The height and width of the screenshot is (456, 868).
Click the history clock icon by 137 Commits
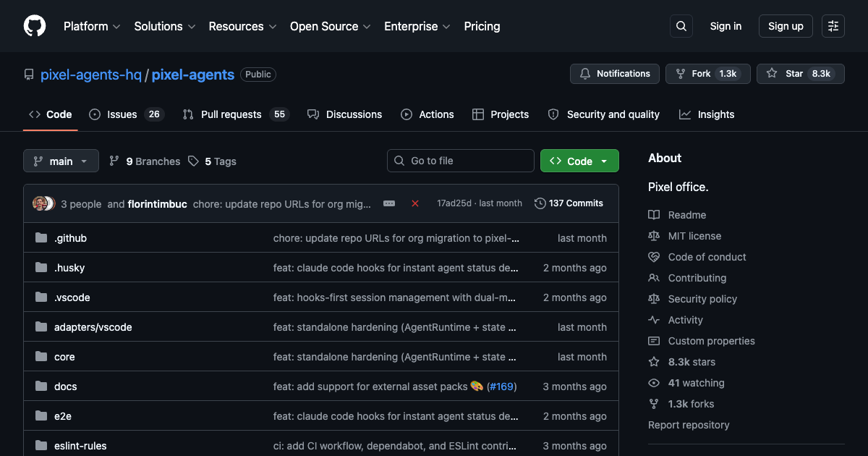540,203
